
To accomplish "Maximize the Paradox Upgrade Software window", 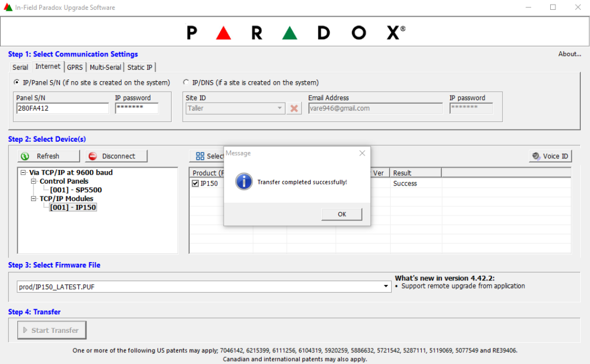I will point(553,7).
